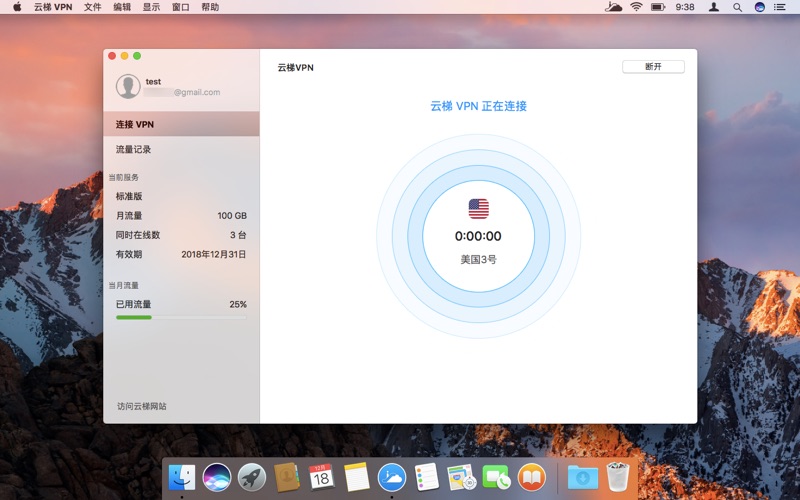Click the 云梯 VPN Dock icon
800x500 pixels.
point(392,478)
